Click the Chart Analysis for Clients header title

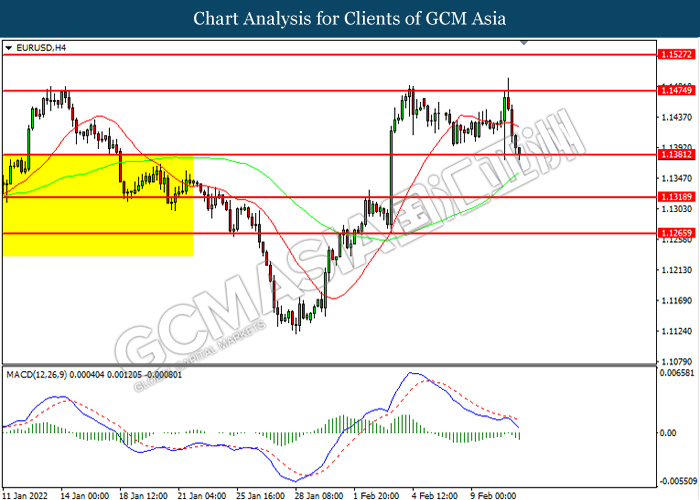pyautogui.click(x=350, y=18)
